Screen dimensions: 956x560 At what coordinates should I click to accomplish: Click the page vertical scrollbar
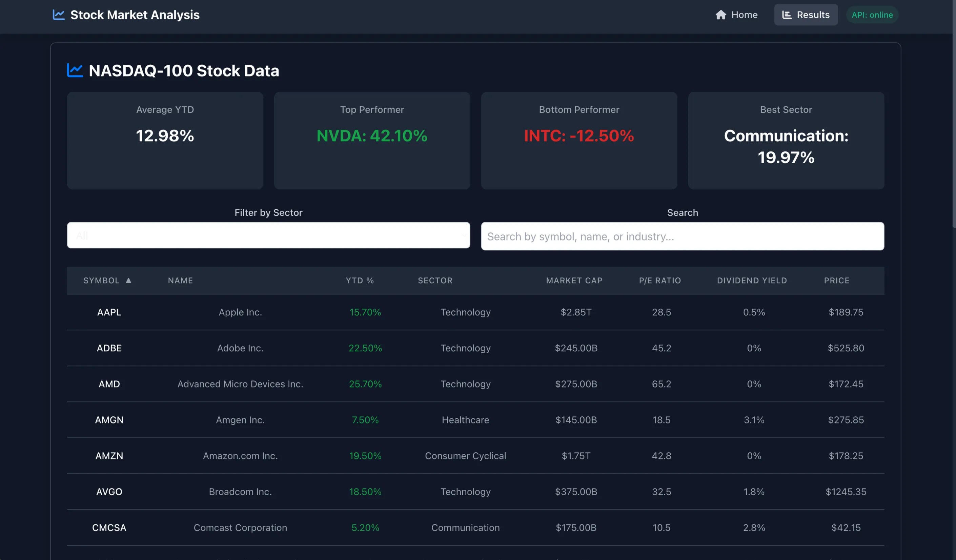[x=953, y=114]
